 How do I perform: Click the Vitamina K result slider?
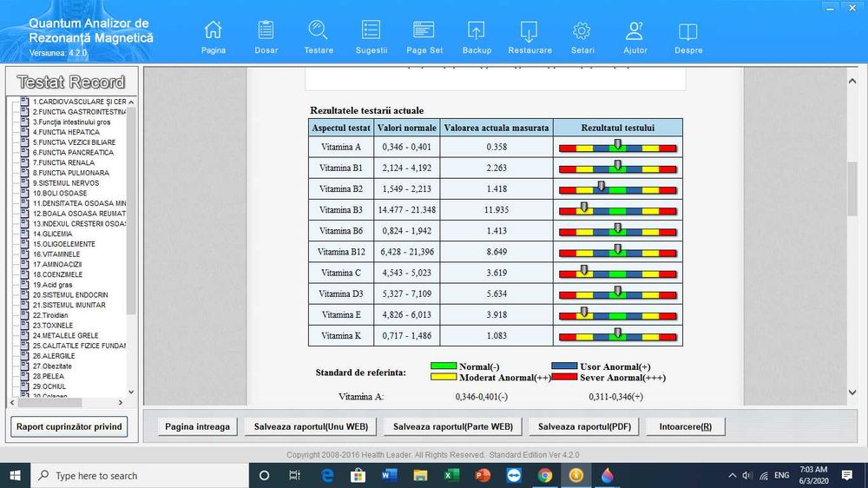[618, 336]
